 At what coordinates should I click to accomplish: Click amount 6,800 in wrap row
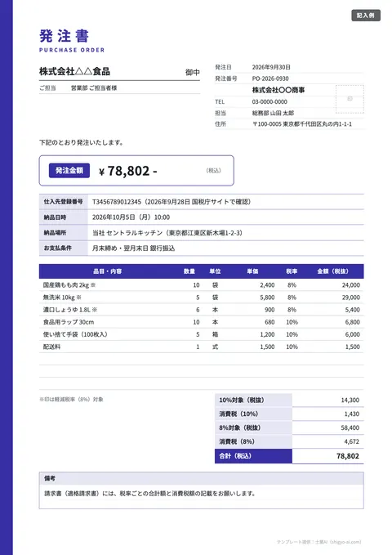pos(352,322)
